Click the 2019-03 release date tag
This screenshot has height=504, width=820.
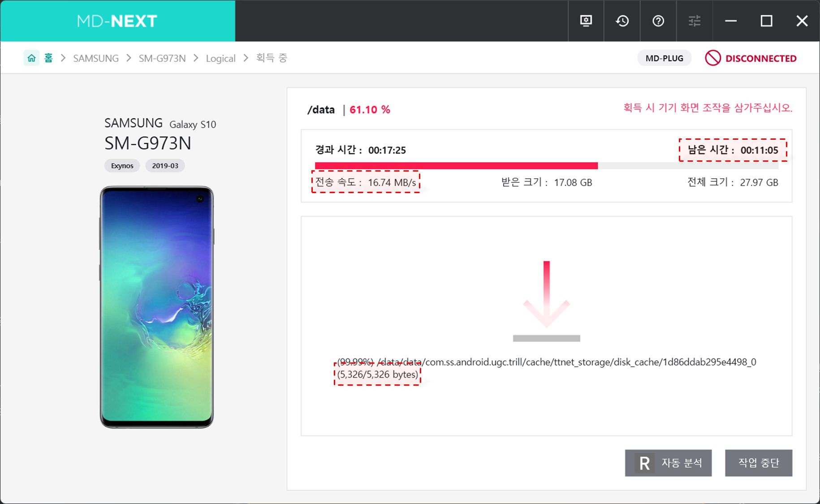click(x=165, y=166)
